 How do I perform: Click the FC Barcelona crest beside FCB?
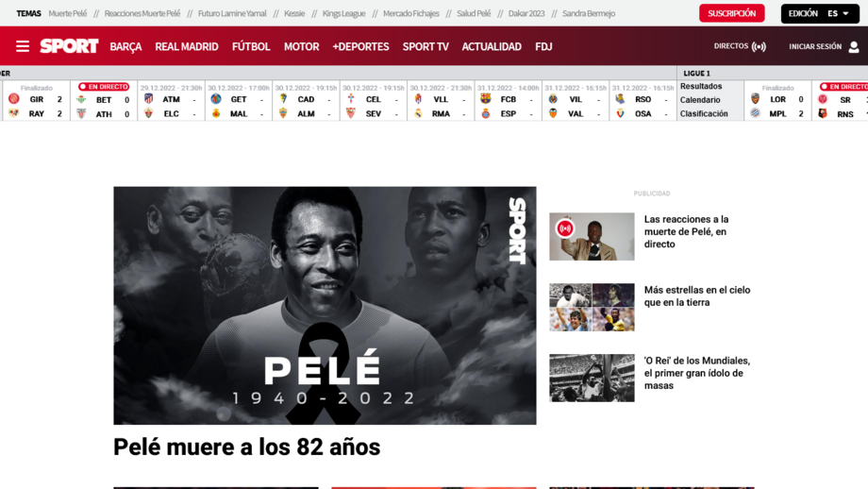[x=486, y=99]
